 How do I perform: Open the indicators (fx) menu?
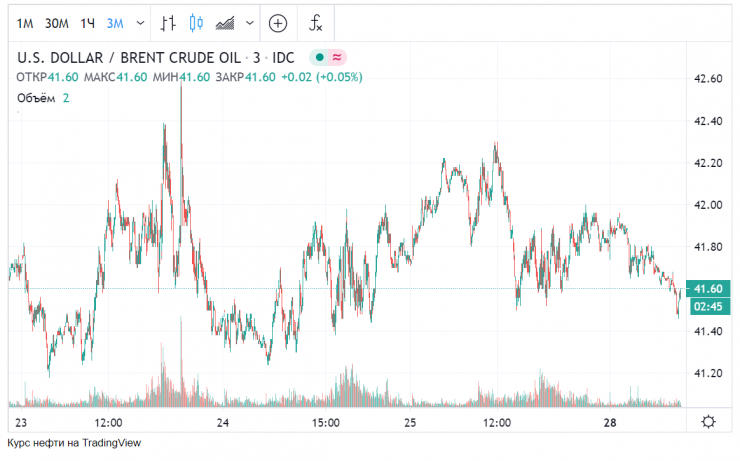pyautogui.click(x=316, y=22)
